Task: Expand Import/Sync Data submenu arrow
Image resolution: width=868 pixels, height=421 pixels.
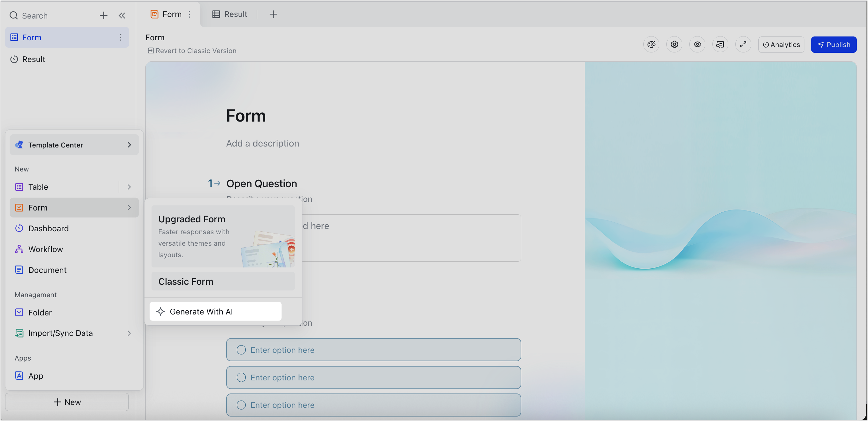Action: (129, 333)
